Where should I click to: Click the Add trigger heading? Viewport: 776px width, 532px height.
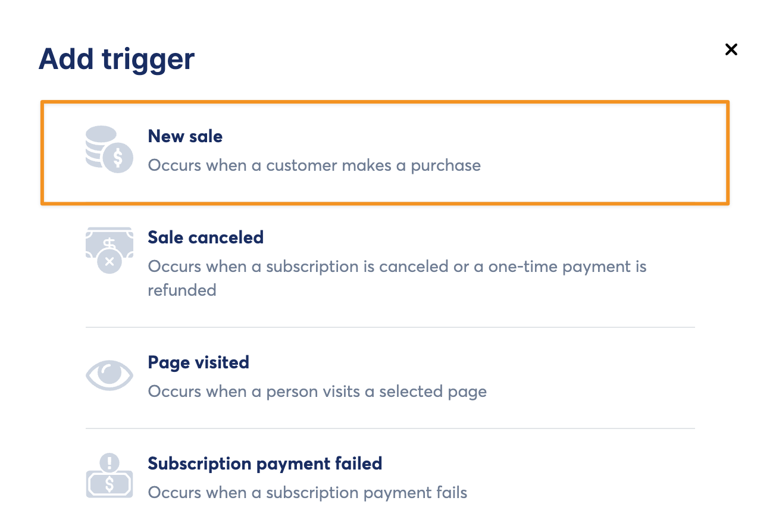click(x=117, y=59)
